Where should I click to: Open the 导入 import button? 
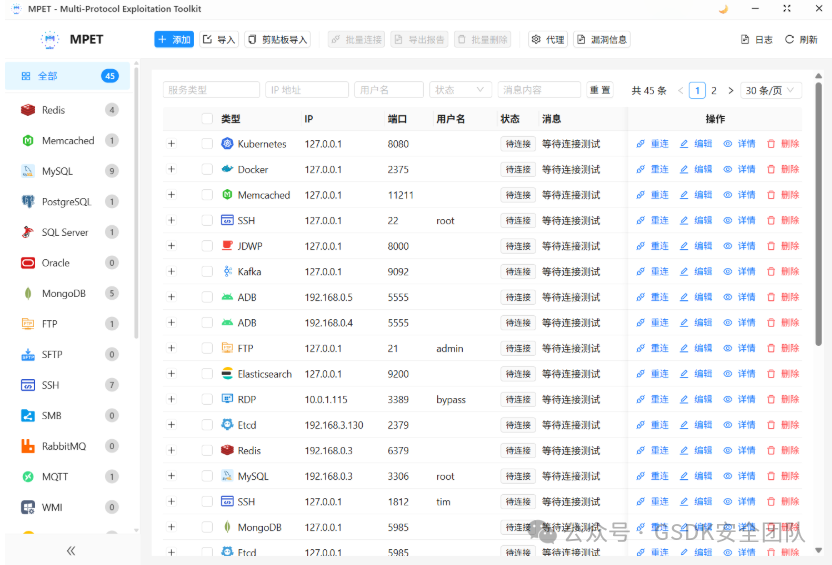219,39
